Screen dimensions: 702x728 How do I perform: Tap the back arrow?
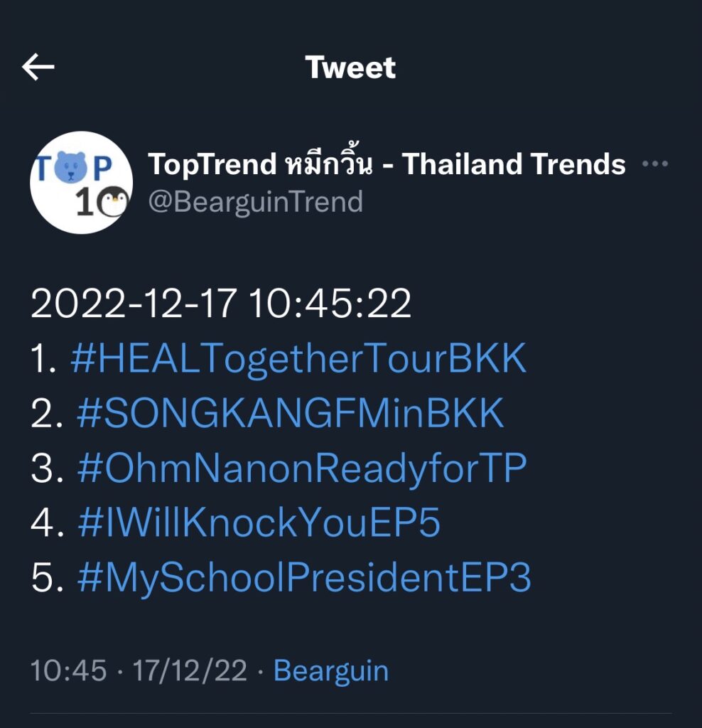[x=38, y=68]
